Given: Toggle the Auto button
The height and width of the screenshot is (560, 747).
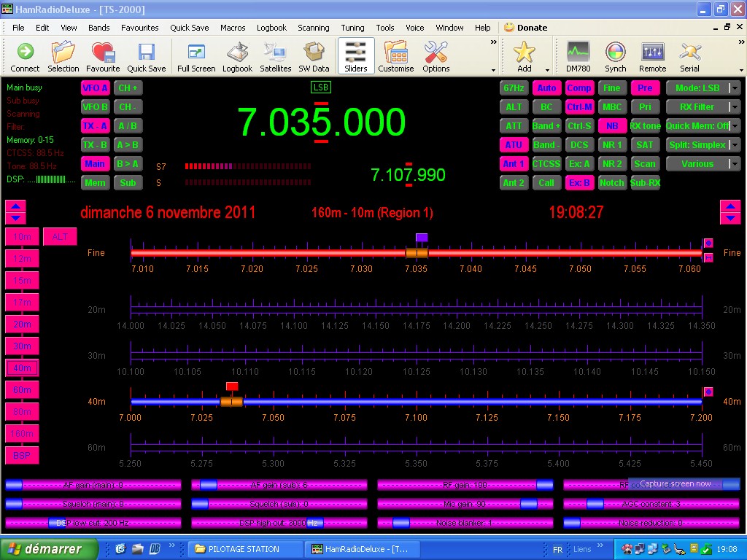Looking at the screenshot, I should pyautogui.click(x=546, y=87).
